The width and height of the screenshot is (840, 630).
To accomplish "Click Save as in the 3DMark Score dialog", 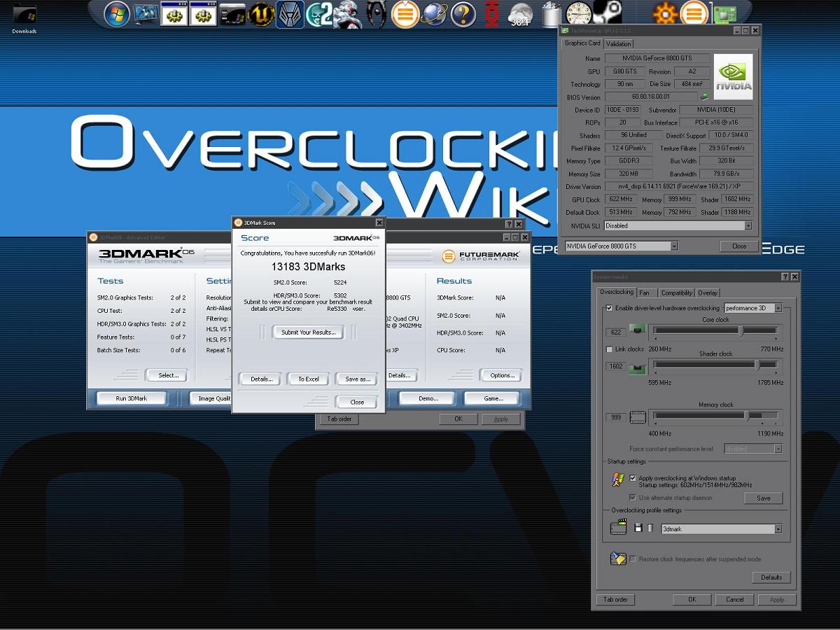I will coord(357,379).
